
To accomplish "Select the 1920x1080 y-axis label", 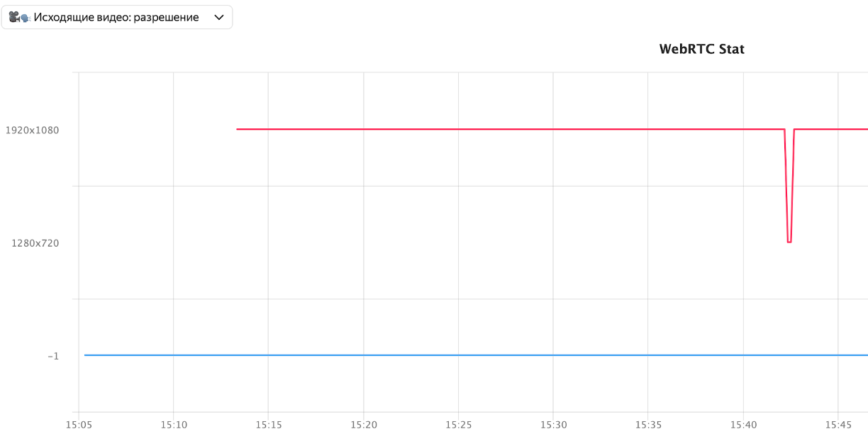I will point(33,130).
